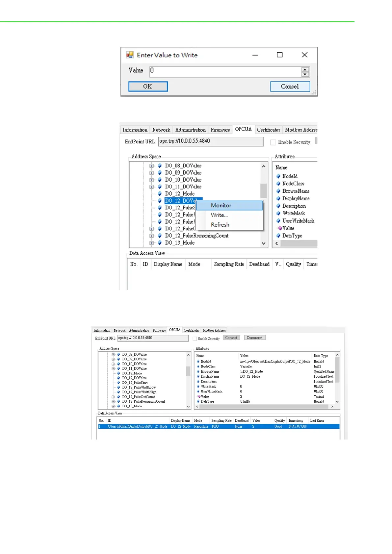
Task: Click the DO_12_PulseOutCount node icon in bottom screenshot
Action: point(118,397)
